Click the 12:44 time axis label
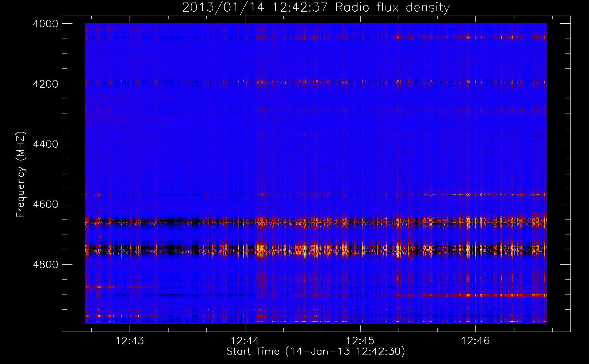Viewport: 589px width, 364px height. coord(245,341)
